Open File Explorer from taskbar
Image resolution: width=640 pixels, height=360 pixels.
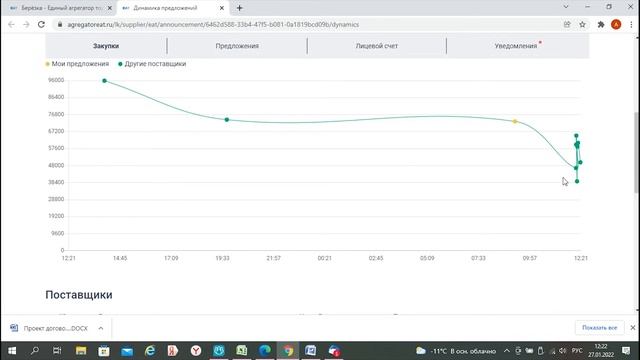[81, 351]
